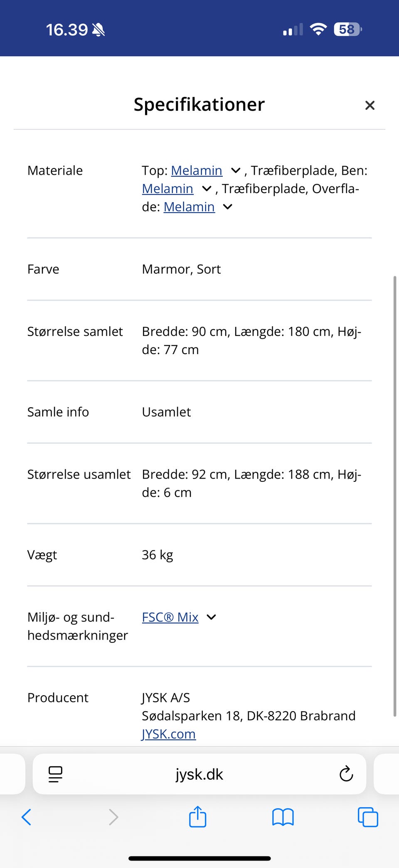Go back with the Safari back arrow
The height and width of the screenshot is (868, 399).
(x=26, y=817)
